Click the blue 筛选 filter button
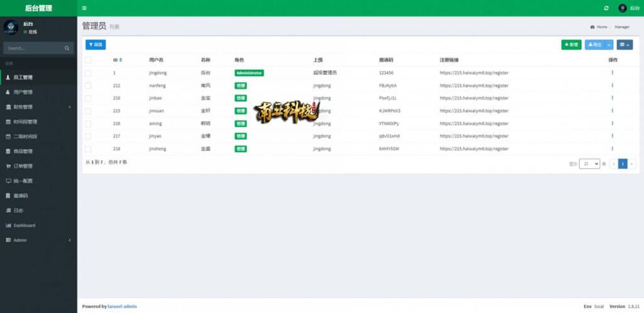This screenshot has width=644, height=313. 96,45
